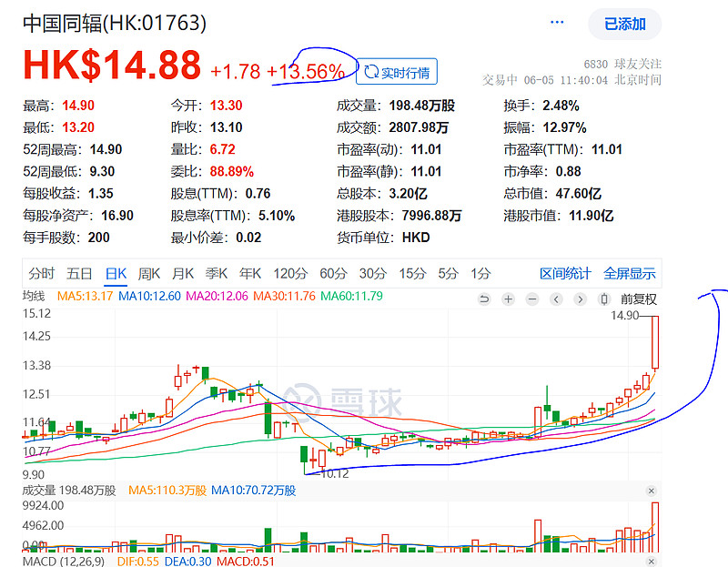Viewport: 728px width, 567px height.
Task: Click the 市净率 value 0.88
Action: pos(568,171)
